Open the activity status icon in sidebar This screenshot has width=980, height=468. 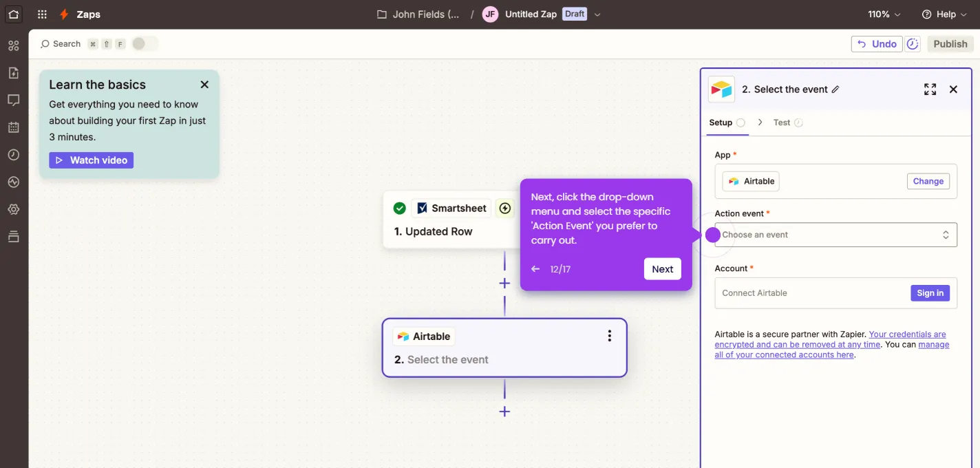pyautogui.click(x=14, y=182)
